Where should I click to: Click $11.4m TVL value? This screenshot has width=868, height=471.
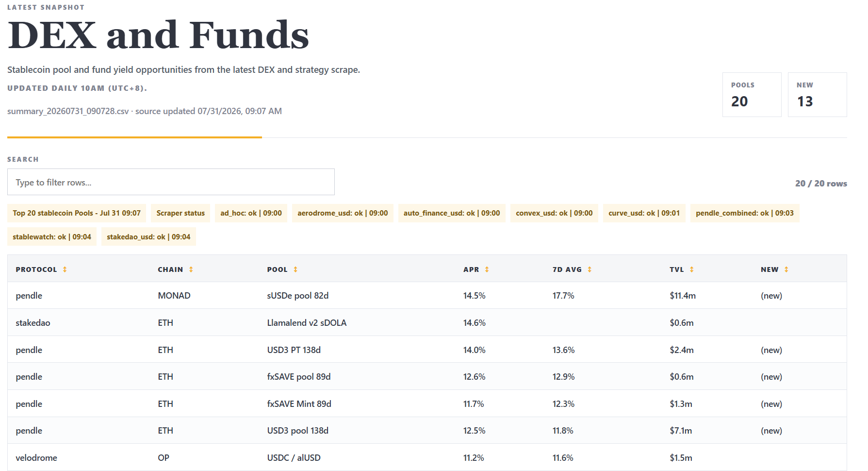[683, 296]
